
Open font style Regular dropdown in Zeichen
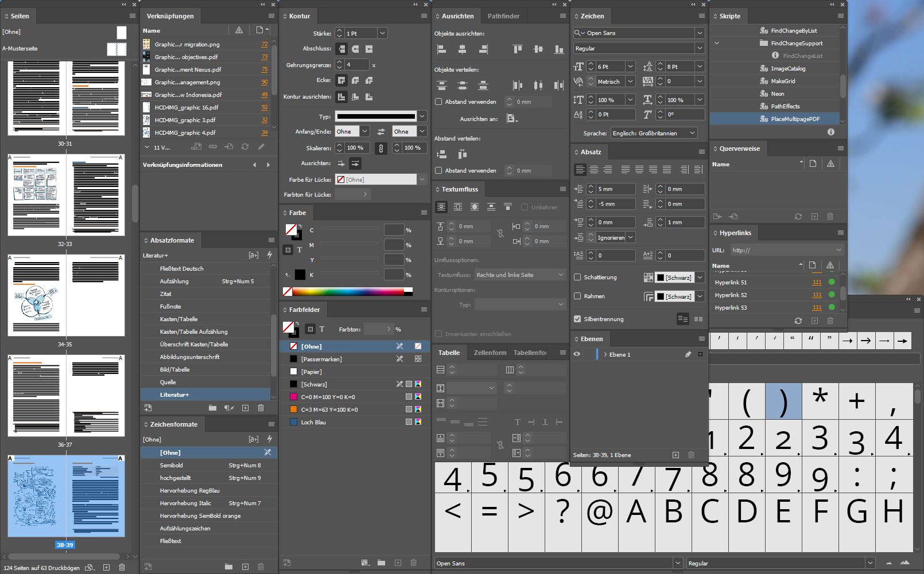(700, 49)
